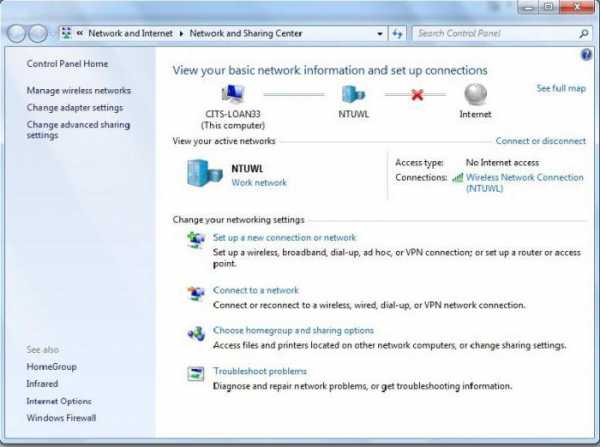600x447 pixels.
Task: Click the 'CITS-LOAN33' computer name label
Action: click(233, 114)
